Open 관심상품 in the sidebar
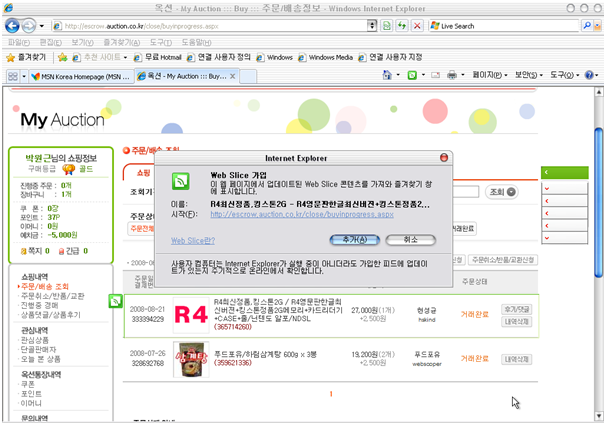 35,340
